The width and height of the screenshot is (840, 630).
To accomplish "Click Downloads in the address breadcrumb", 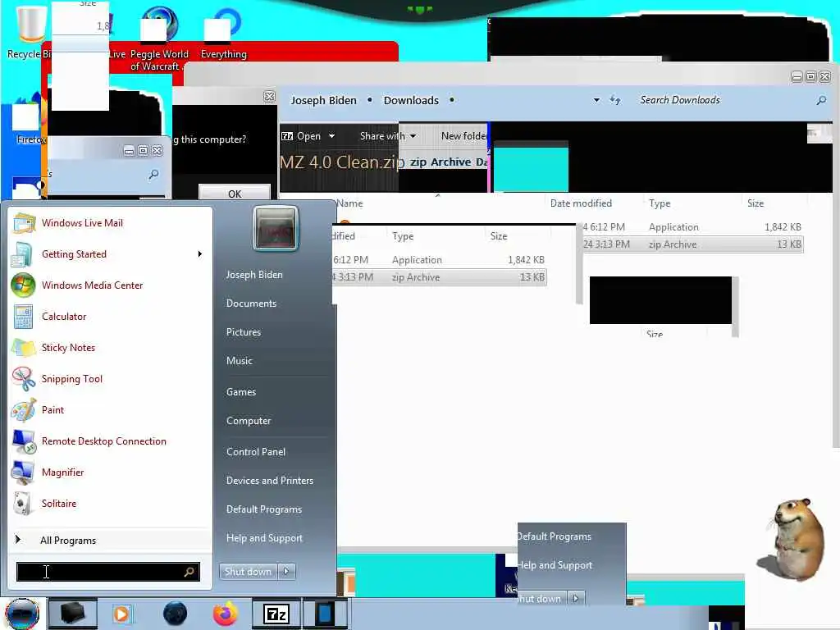I will click(411, 100).
